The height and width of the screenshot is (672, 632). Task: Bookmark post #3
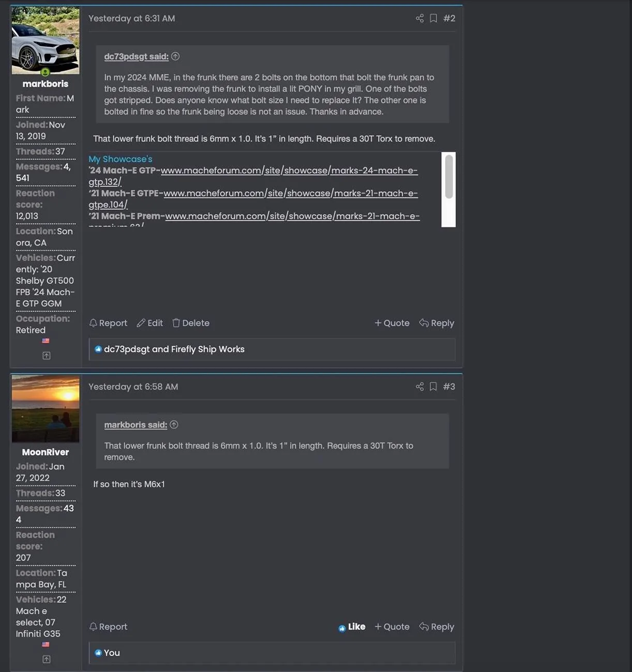[433, 387]
